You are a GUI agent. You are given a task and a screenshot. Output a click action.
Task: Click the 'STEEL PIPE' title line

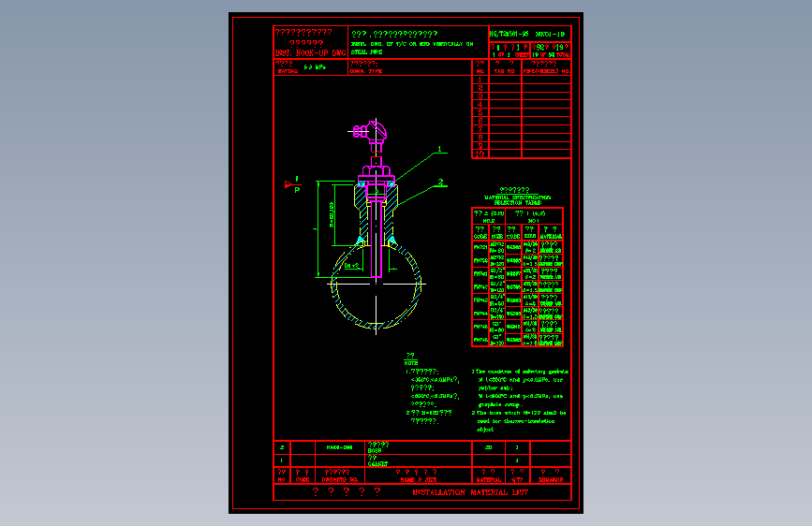(x=366, y=52)
